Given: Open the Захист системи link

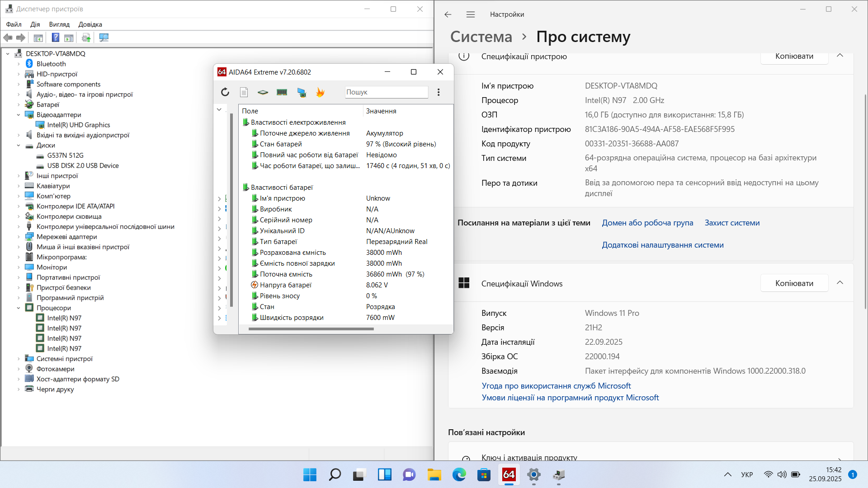Looking at the screenshot, I should point(732,223).
